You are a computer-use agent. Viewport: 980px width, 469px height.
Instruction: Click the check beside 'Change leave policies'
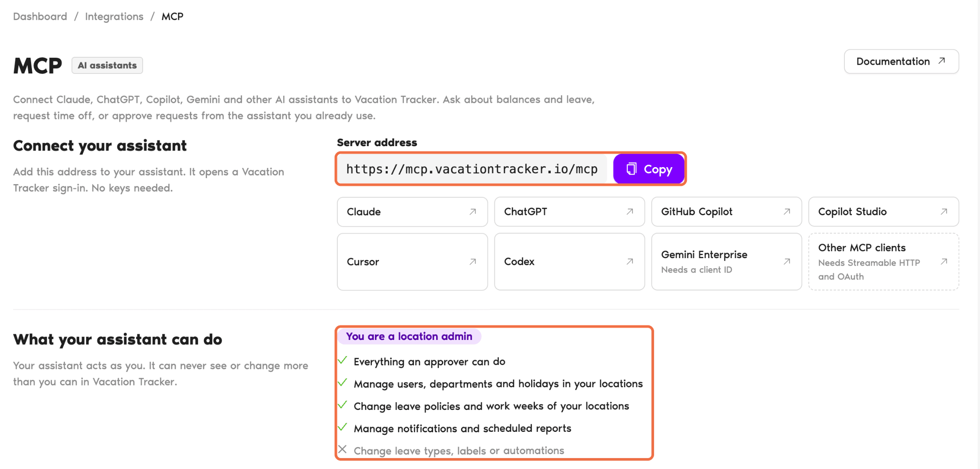point(343,405)
